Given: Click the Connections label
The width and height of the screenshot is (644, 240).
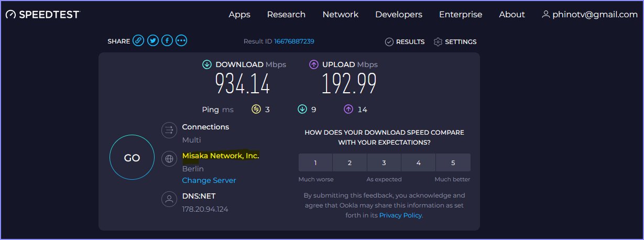Looking at the screenshot, I should click(x=205, y=127).
